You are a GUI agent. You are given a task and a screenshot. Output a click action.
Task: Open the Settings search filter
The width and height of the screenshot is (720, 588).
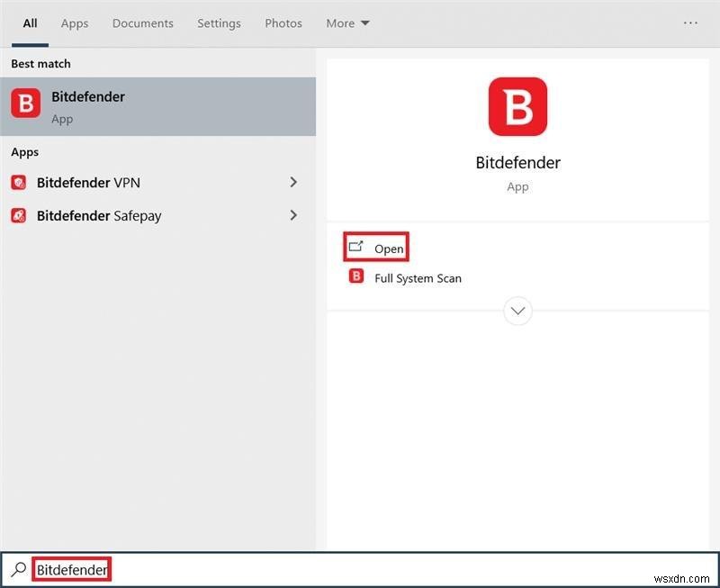[219, 23]
